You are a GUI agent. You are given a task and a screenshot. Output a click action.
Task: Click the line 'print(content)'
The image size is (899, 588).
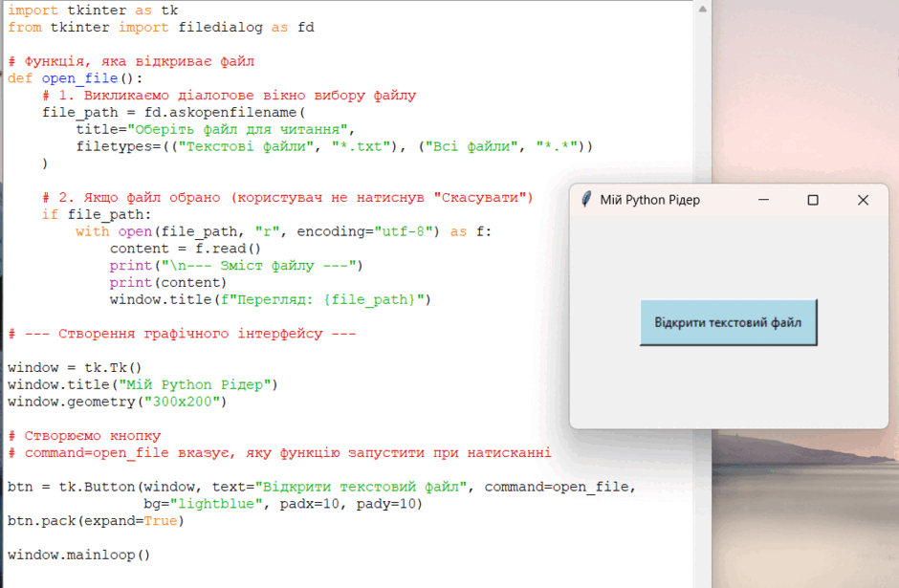pyautogui.click(x=168, y=283)
